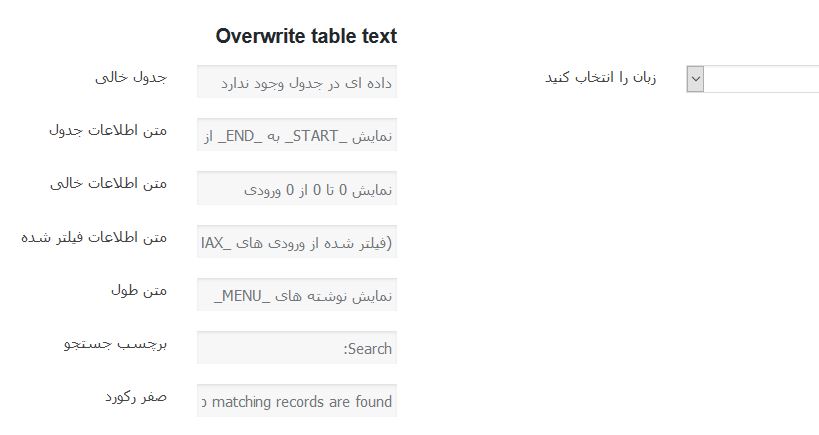Focus the empty table text field
This screenshot has height=435, width=819.
[297, 81]
